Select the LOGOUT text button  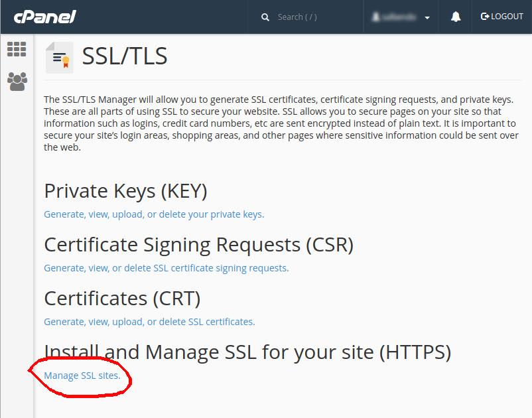(x=507, y=17)
